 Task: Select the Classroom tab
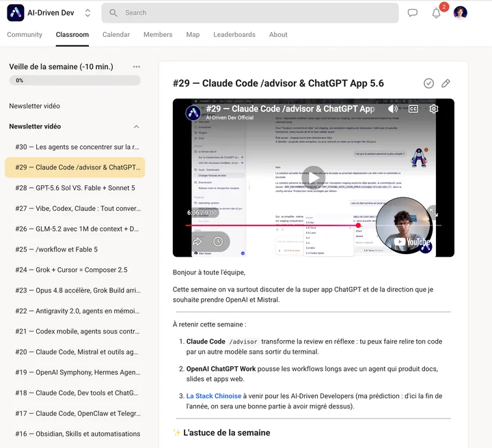point(72,34)
